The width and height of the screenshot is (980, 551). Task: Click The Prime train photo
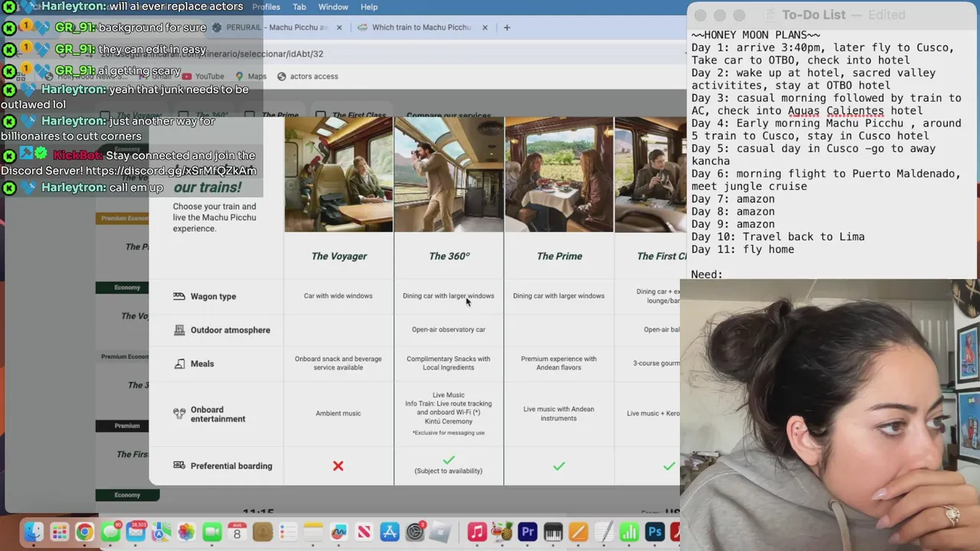pyautogui.click(x=559, y=174)
